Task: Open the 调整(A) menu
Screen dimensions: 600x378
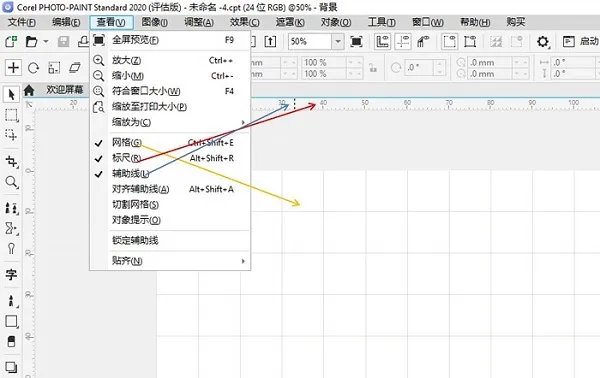Action: (199, 22)
